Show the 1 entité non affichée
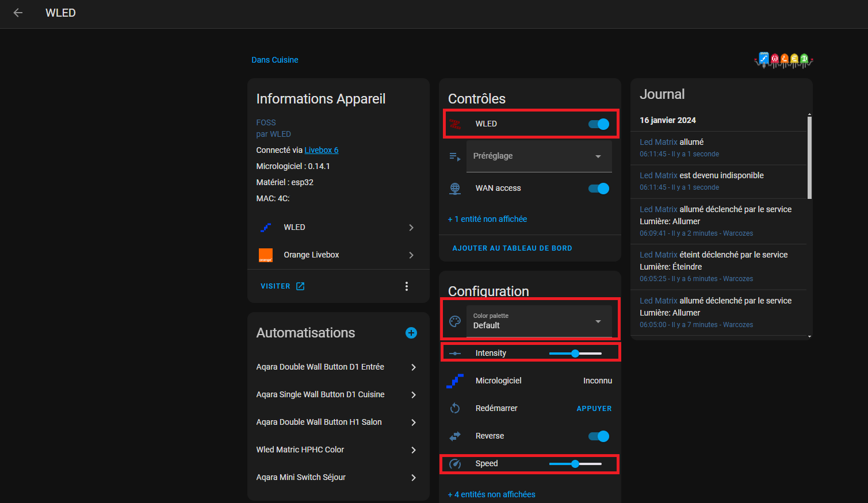The image size is (868, 503). [x=487, y=219]
